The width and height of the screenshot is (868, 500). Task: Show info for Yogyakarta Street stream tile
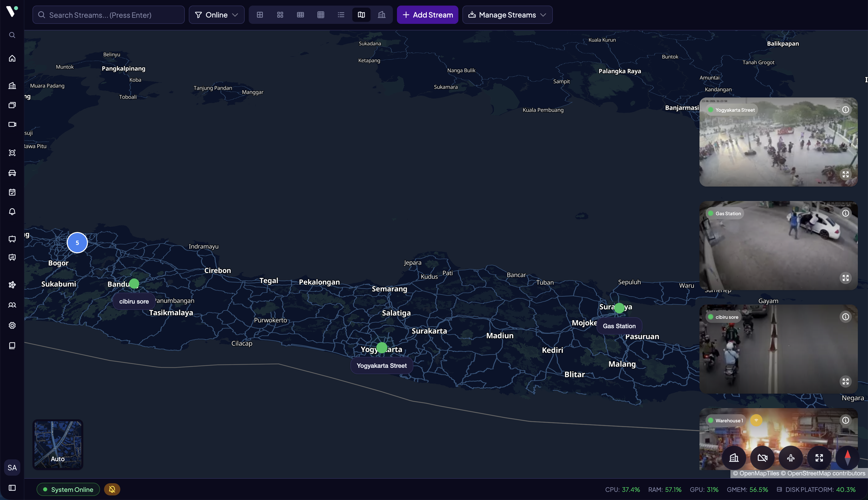pos(845,110)
